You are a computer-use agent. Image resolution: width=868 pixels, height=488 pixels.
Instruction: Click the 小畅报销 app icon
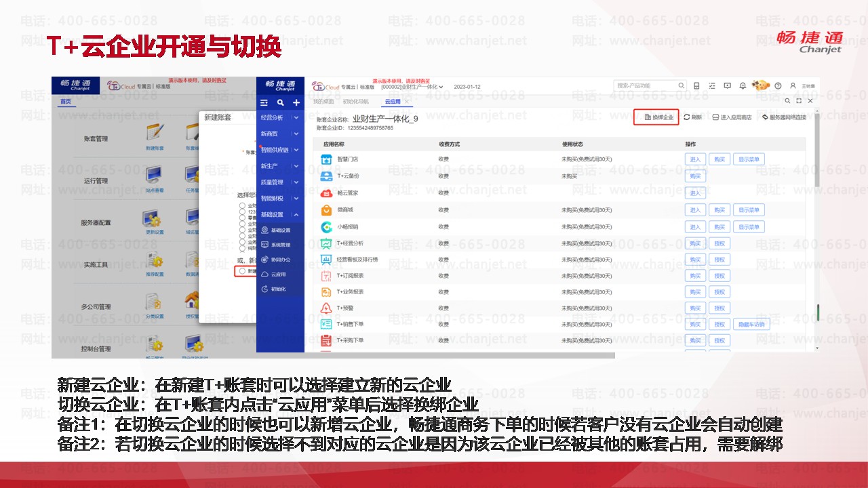325,226
